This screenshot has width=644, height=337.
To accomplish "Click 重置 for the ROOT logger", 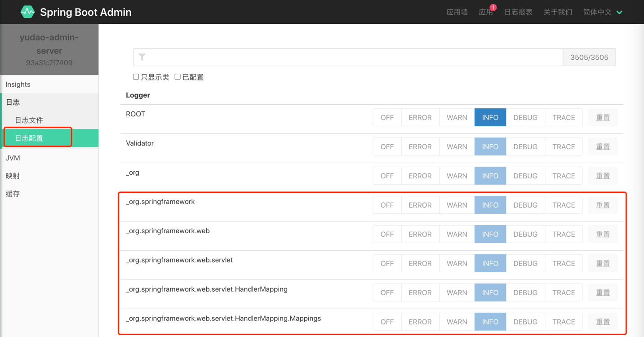I will click(x=603, y=117).
